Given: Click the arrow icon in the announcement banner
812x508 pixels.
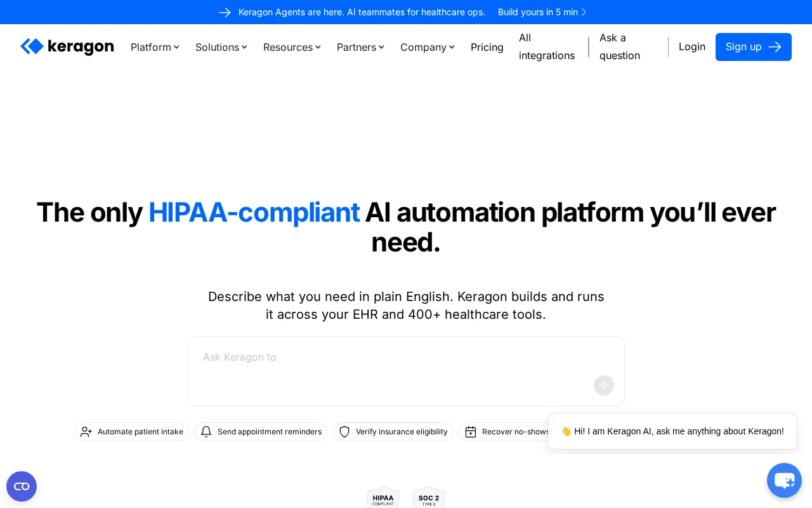Looking at the screenshot, I should 225,12.
